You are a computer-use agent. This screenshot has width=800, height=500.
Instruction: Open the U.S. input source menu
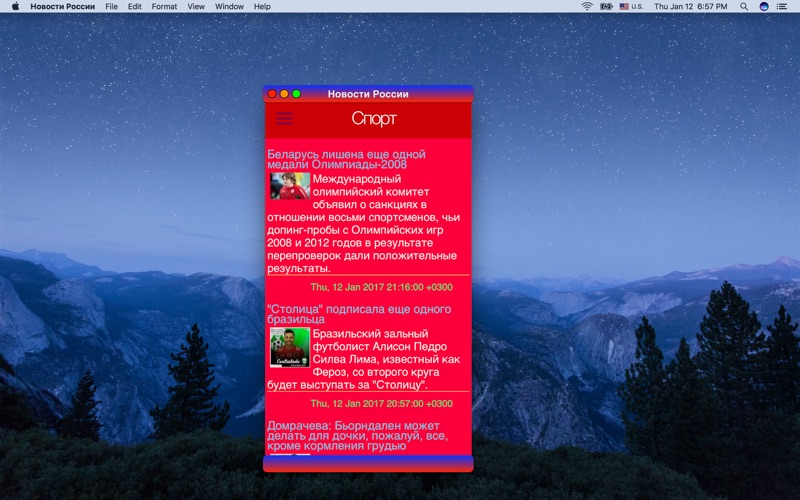(631, 7)
